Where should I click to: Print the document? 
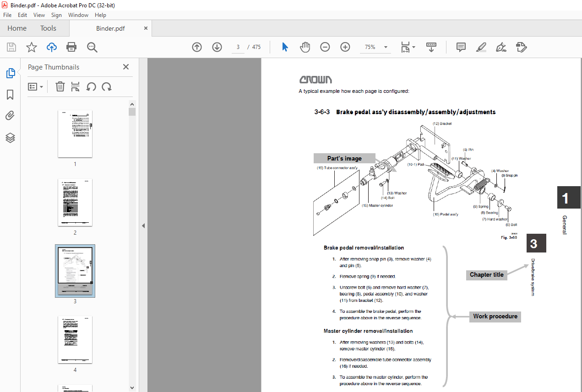point(71,47)
